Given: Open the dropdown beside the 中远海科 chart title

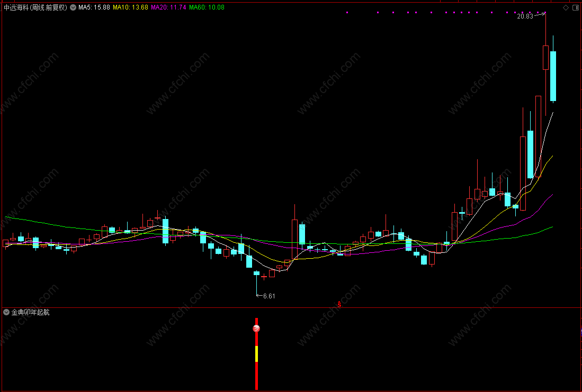Looking at the screenshot, I should [x=73, y=7].
